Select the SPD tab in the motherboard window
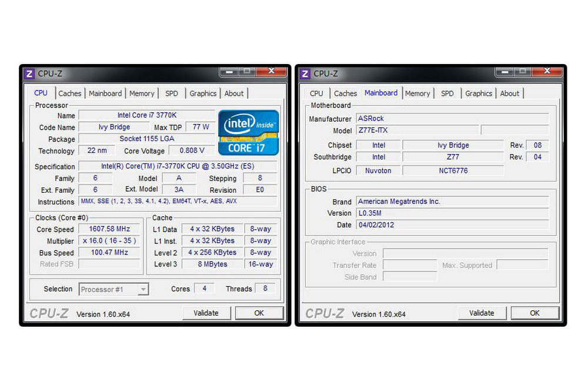The width and height of the screenshot is (588, 392). click(x=447, y=93)
